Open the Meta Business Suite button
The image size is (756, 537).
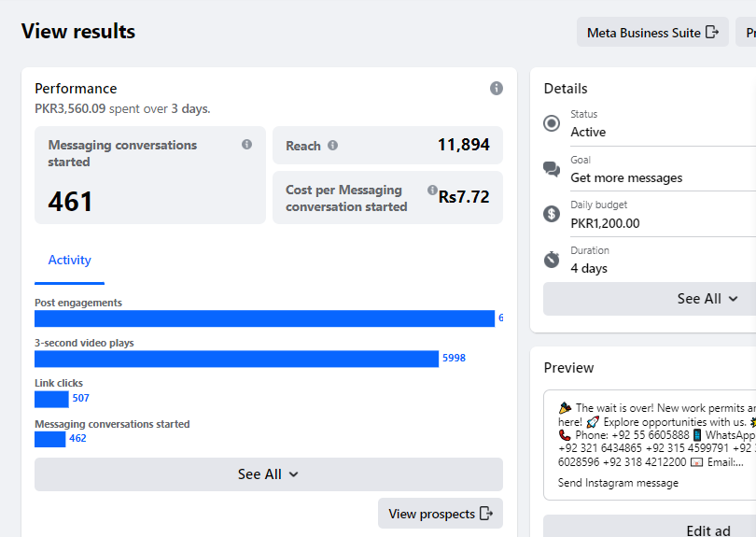(x=652, y=33)
